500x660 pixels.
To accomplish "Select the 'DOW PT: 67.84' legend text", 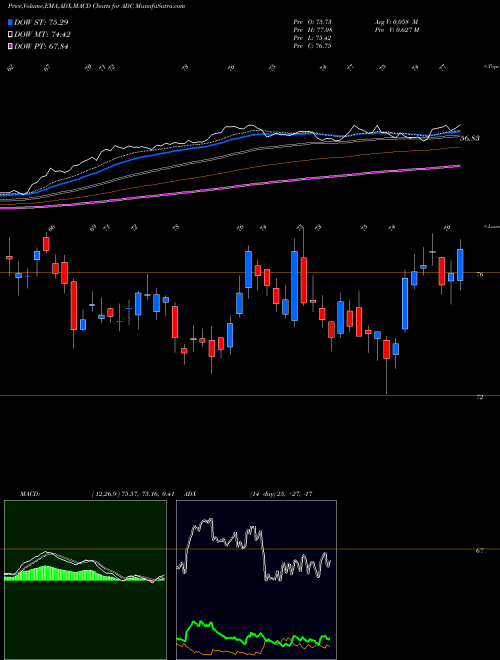I will [41, 46].
